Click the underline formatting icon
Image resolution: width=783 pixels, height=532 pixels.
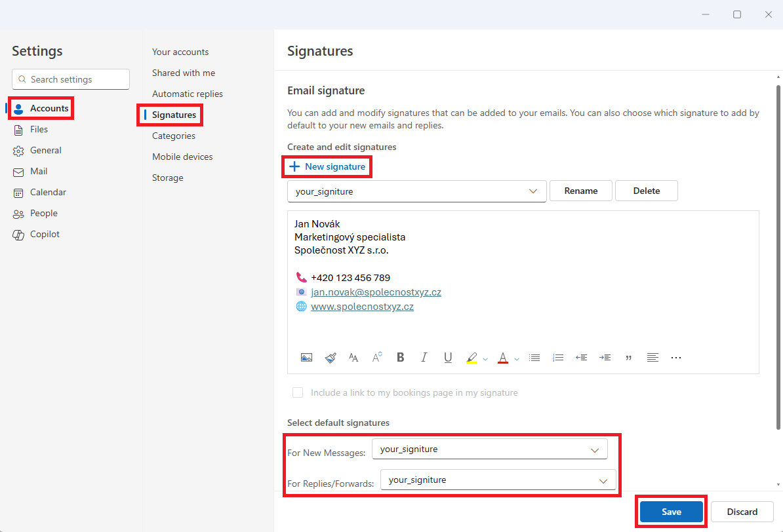(x=448, y=358)
